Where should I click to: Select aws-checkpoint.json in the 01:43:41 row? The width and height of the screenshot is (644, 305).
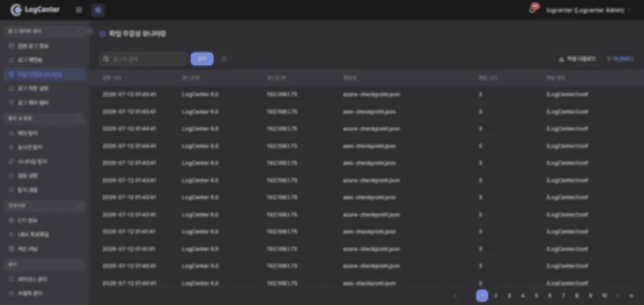click(x=369, y=163)
